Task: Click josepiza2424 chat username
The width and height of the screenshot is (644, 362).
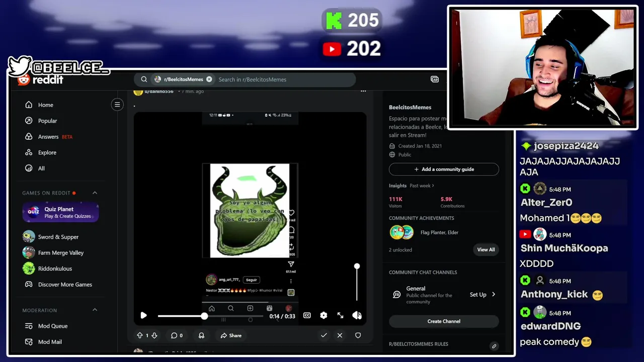Action: 566,146
